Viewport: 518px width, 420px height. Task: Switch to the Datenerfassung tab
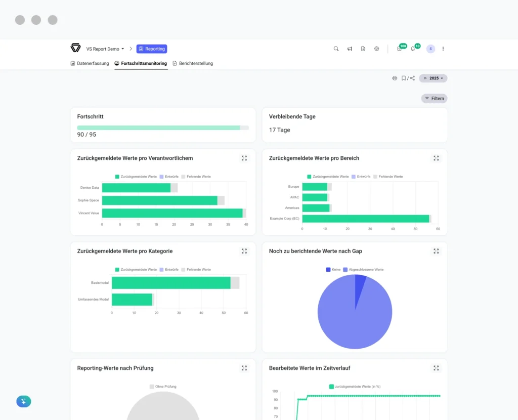coord(90,63)
